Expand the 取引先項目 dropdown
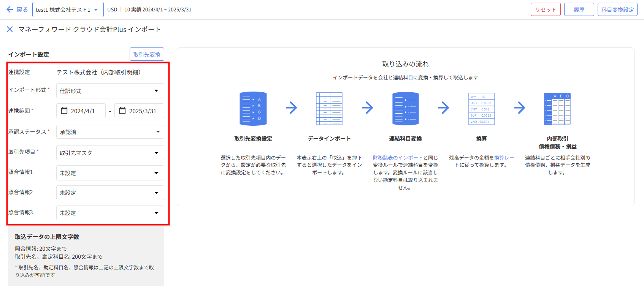This screenshot has width=644, height=291. pos(110,153)
